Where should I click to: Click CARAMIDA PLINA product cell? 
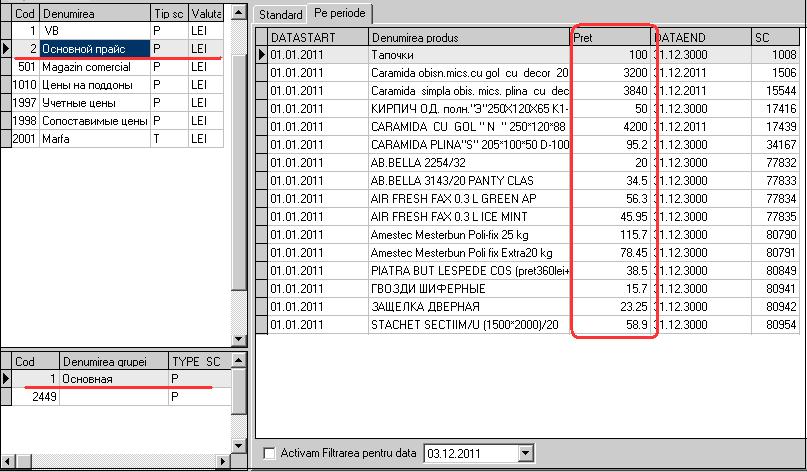tap(469, 145)
